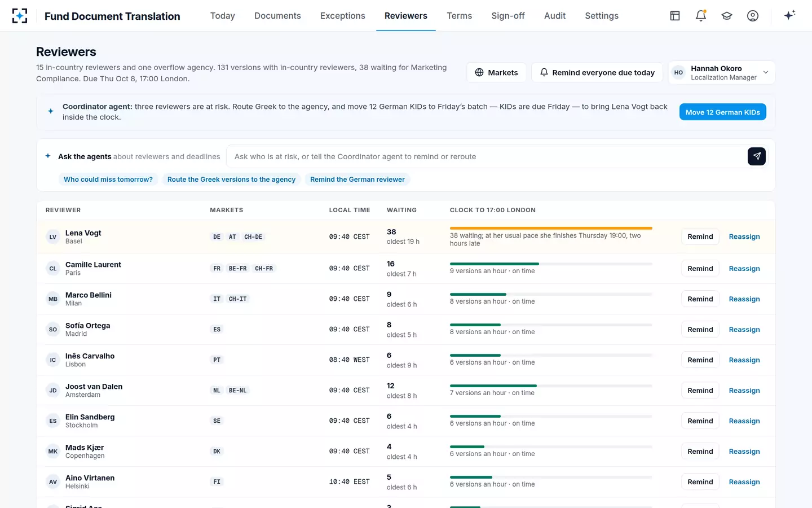Screen dimensions: 812x508
Task: Open the notifications bell
Action: click(701, 16)
